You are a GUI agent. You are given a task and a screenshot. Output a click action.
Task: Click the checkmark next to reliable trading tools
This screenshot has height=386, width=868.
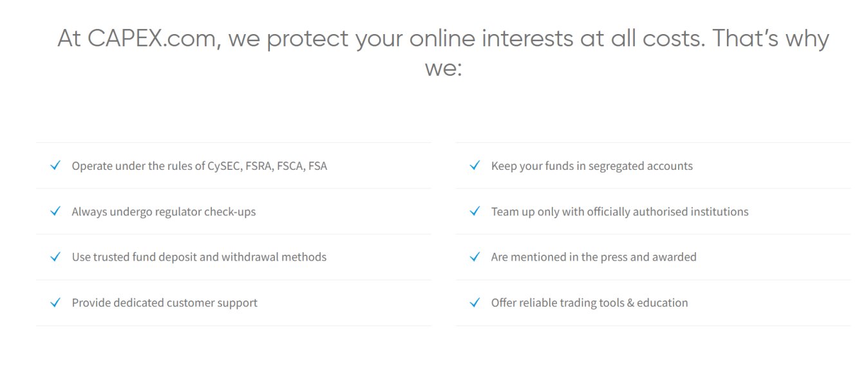(x=475, y=303)
